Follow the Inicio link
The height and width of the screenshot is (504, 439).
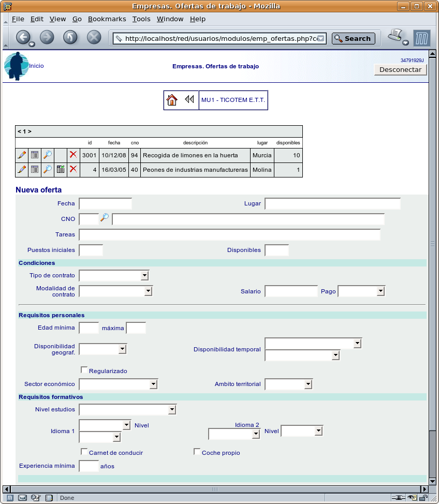pyautogui.click(x=36, y=66)
